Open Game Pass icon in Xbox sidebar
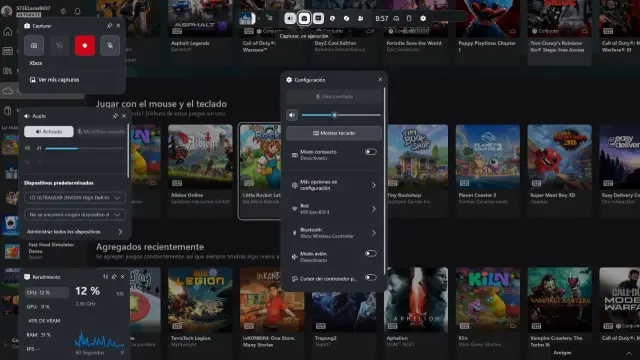The width and height of the screenshot is (640, 360). 8,51
